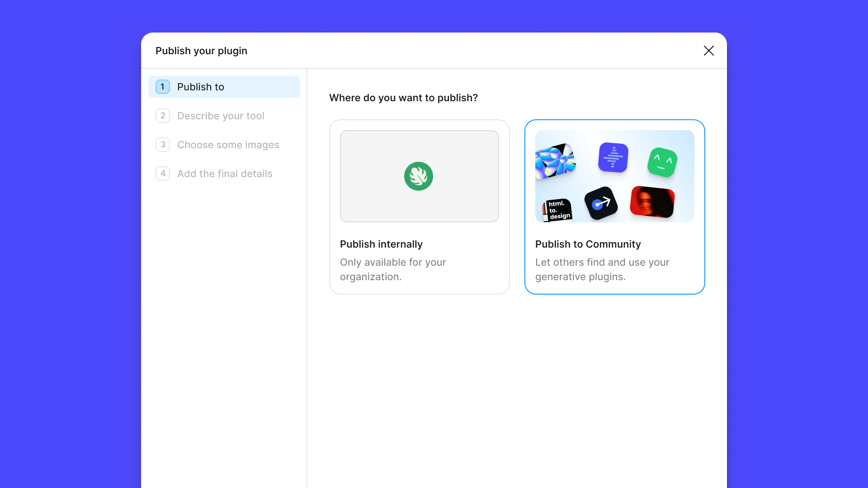Click step number 2 badge
The height and width of the screenshot is (488, 868).
[163, 116]
